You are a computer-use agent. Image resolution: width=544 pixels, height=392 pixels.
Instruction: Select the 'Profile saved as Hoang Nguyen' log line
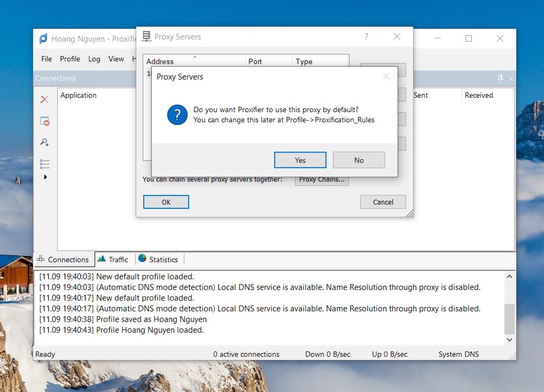click(x=123, y=319)
